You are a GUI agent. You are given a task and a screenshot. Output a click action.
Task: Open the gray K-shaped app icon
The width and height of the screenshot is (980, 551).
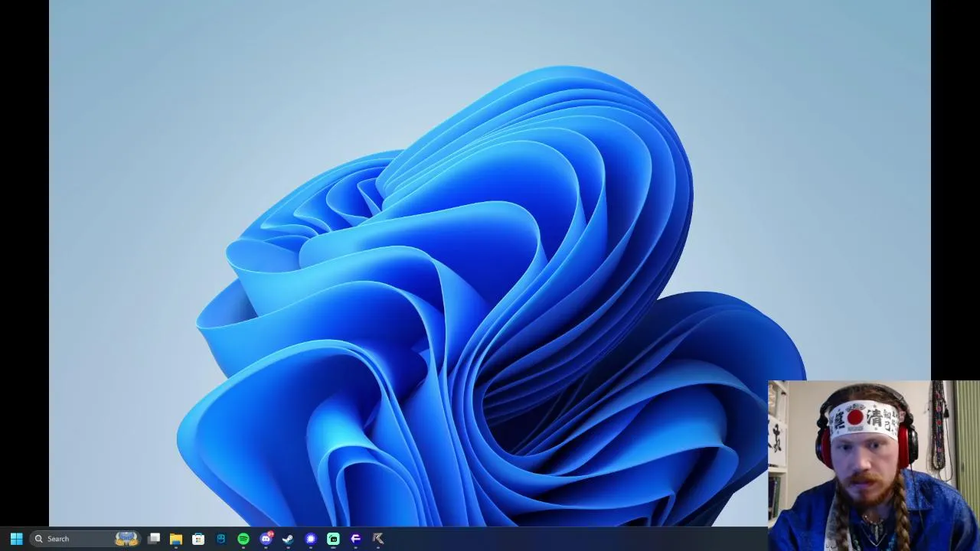[x=378, y=539]
